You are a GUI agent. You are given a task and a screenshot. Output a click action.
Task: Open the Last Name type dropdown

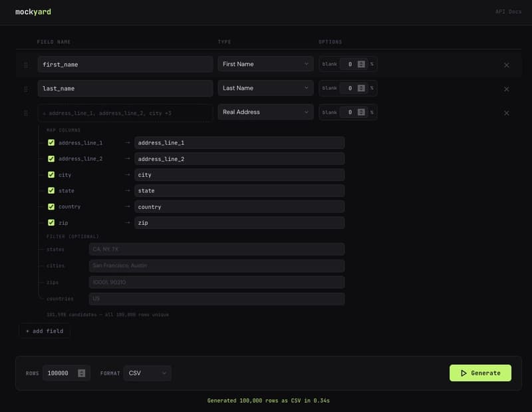point(265,88)
